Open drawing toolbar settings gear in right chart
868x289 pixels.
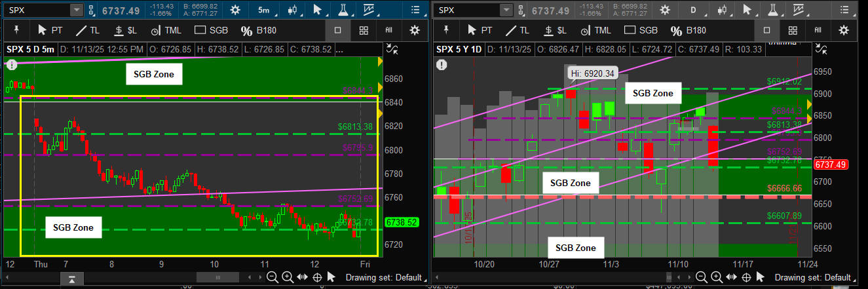coord(844,30)
